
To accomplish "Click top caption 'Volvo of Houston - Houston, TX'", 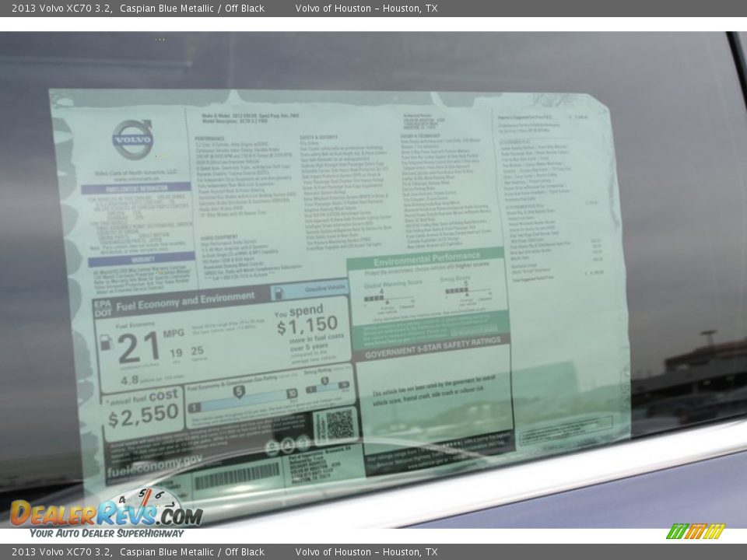I will (366, 8).
